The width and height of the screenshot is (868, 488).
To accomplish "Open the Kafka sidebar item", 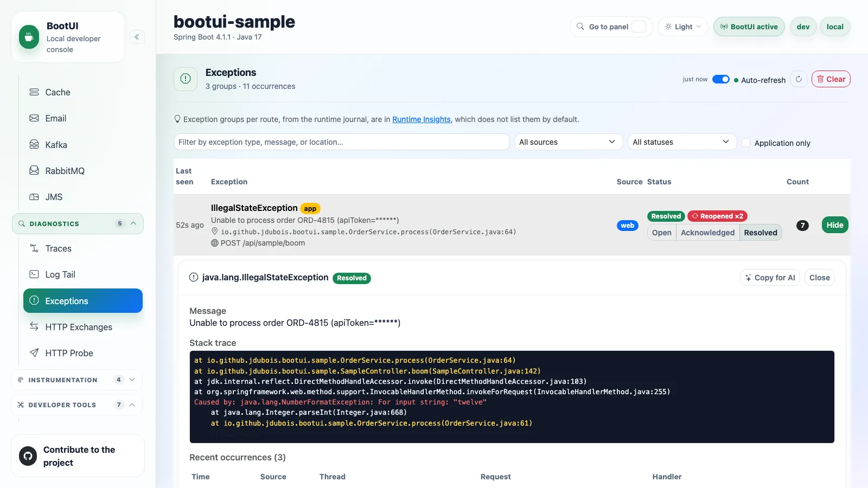I will [83, 145].
